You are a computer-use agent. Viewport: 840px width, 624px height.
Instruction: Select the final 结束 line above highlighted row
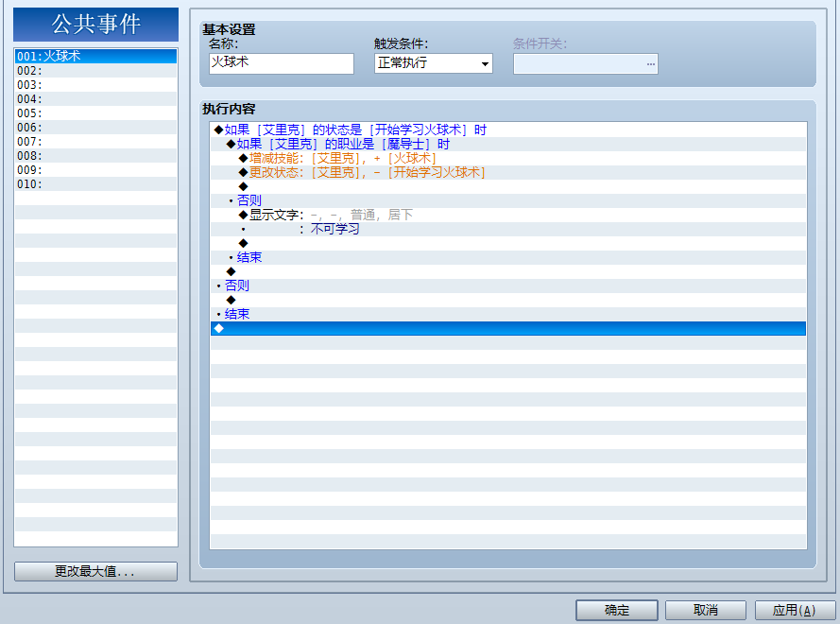coord(508,314)
